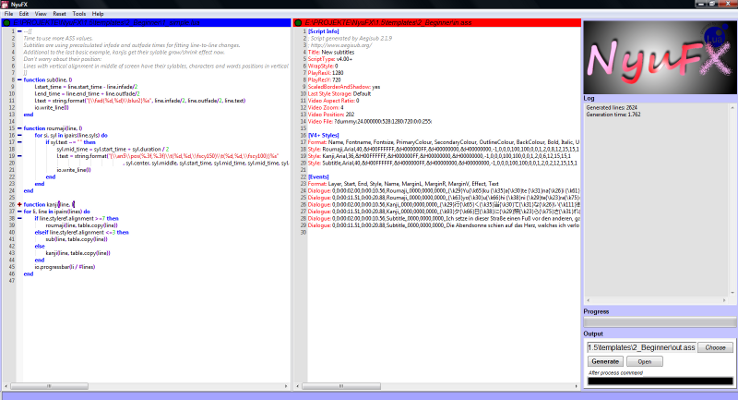Open the View menu

tap(40, 14)
